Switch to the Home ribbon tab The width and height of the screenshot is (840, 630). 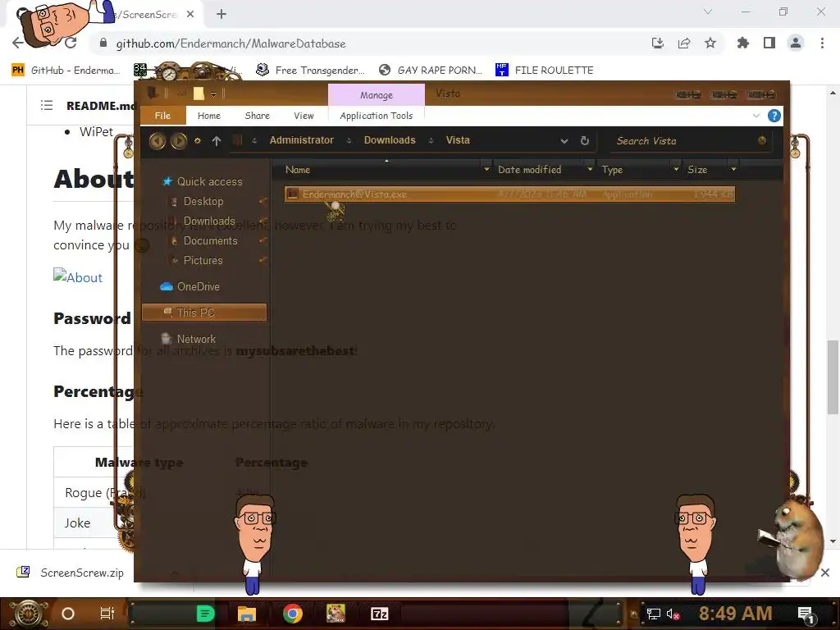click(209, 116)
